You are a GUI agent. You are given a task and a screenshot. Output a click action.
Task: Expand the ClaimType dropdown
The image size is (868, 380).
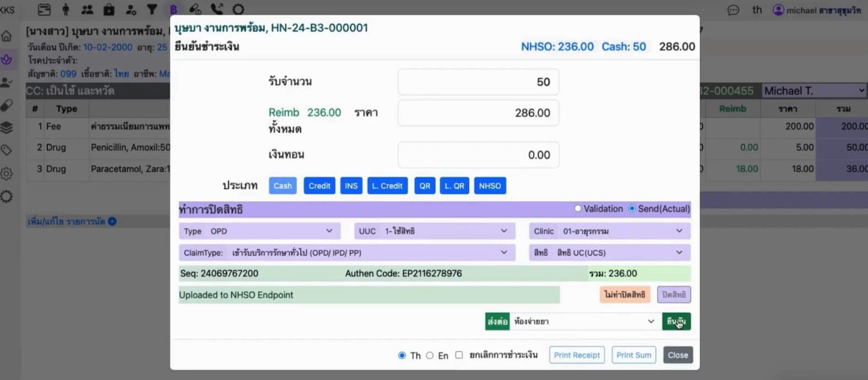click(x=347, y=253)
